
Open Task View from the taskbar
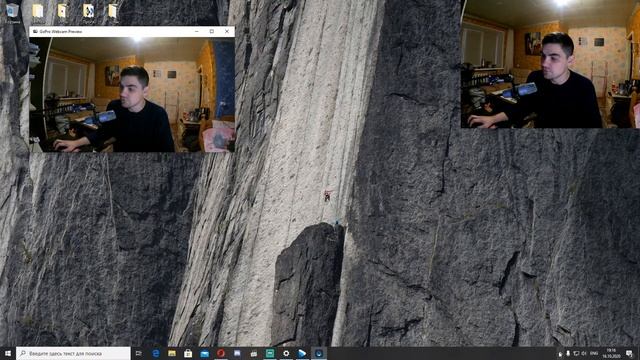pyautogui.click(x=139, y=353)
